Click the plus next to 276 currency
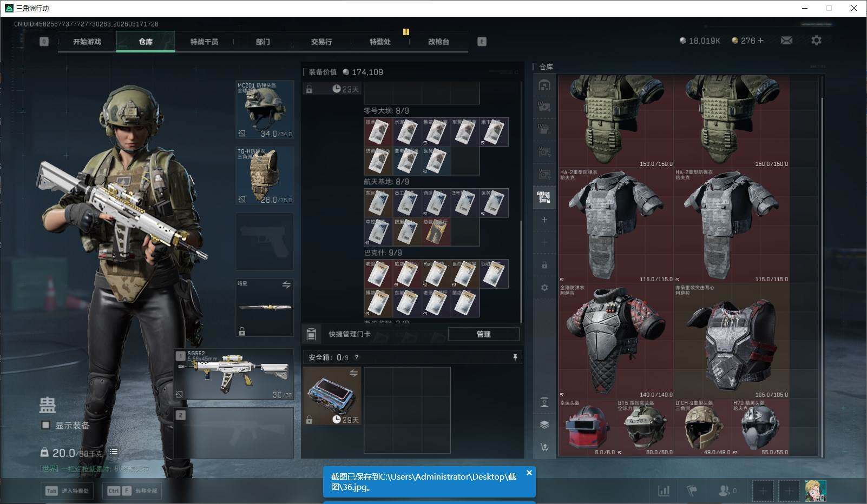Screen dimensions: 867x504 click(760, 41)
